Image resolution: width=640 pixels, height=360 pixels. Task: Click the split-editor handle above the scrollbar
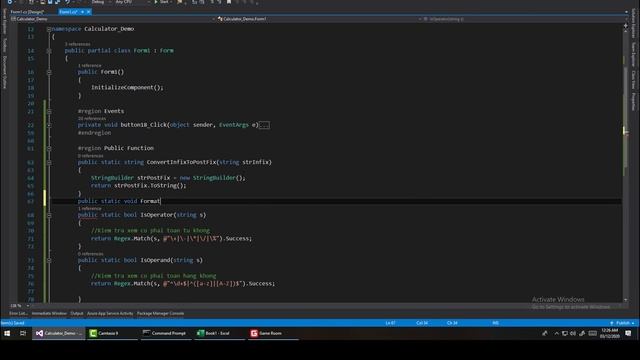tap(625, 25)
